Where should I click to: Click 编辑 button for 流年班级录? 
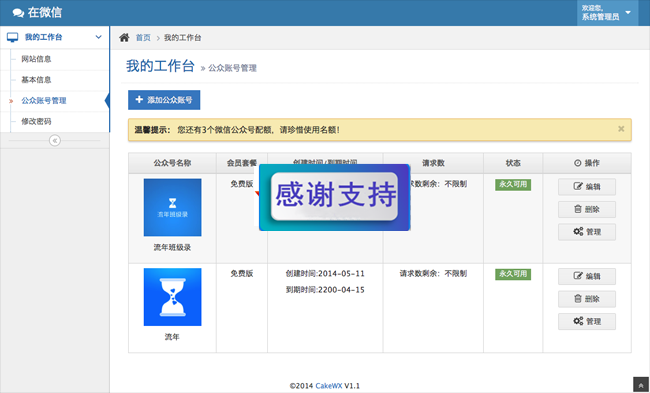pos(587,187)
